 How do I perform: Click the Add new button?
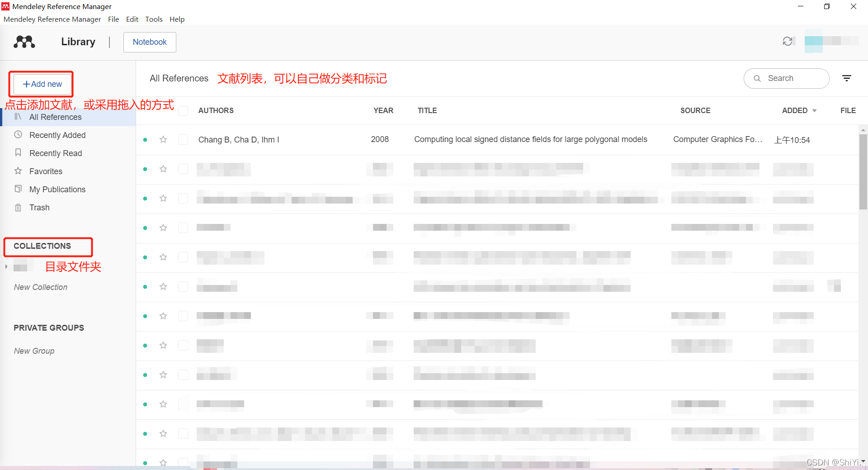pos(42,84)
